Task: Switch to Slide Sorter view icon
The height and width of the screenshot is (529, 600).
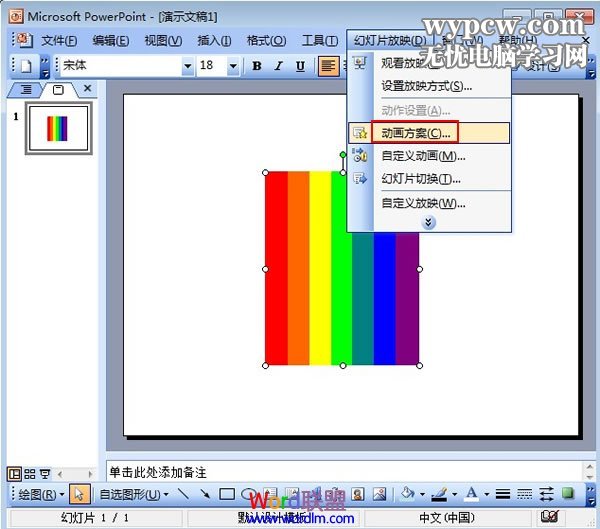Action: pos(30,474)
